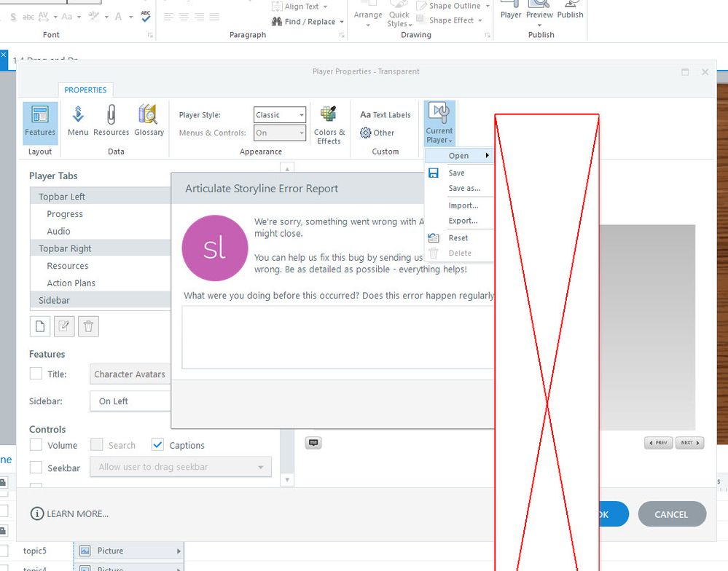Viewport: 728px width, 571px height.
Task: Open the Menu data settings
Action: pyautogui.click(x=77, y=121)
